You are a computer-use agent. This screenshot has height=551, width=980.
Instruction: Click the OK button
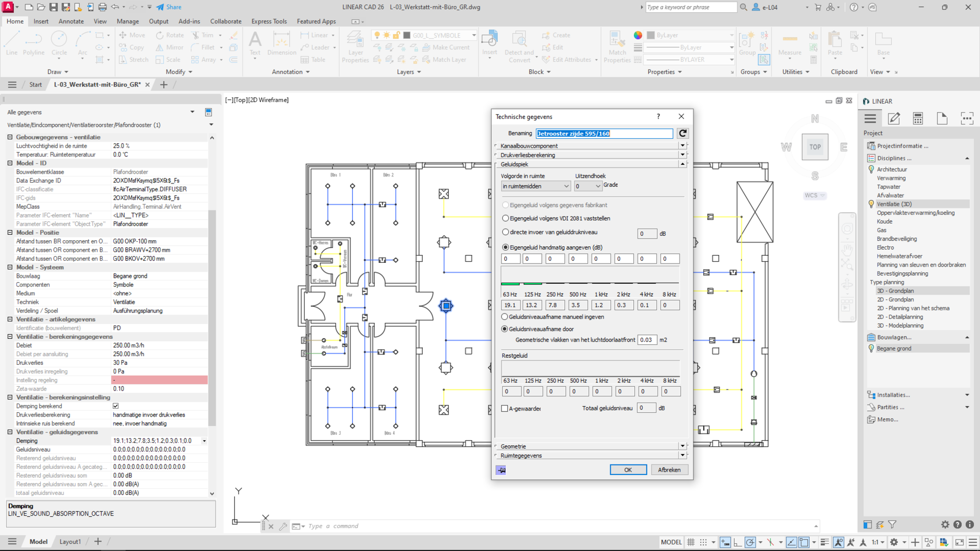tap(628, 470)
